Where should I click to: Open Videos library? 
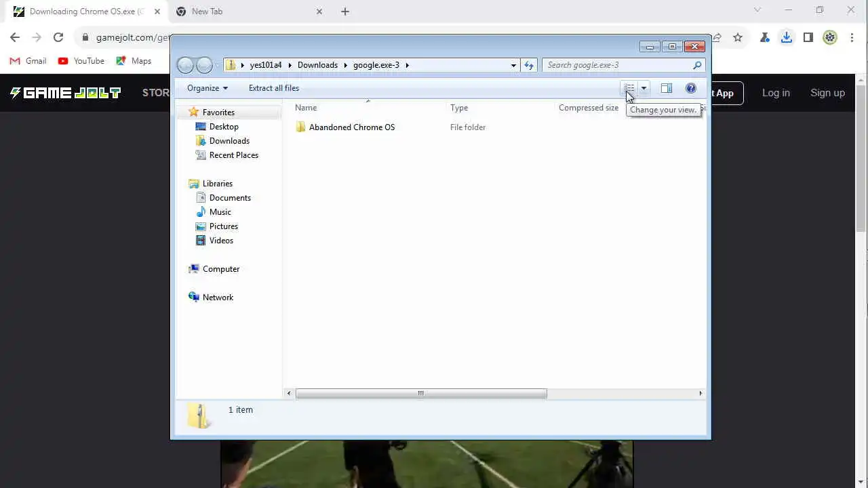(221, 241)
